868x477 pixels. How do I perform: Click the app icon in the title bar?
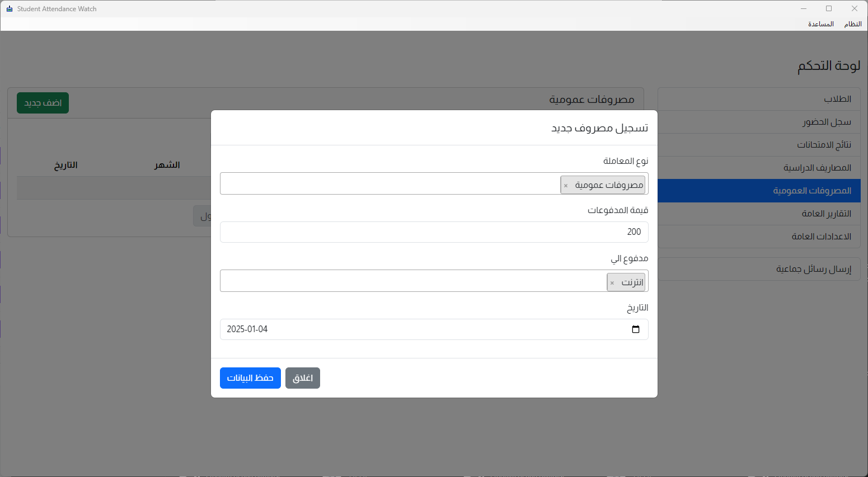tap(9, 9)
